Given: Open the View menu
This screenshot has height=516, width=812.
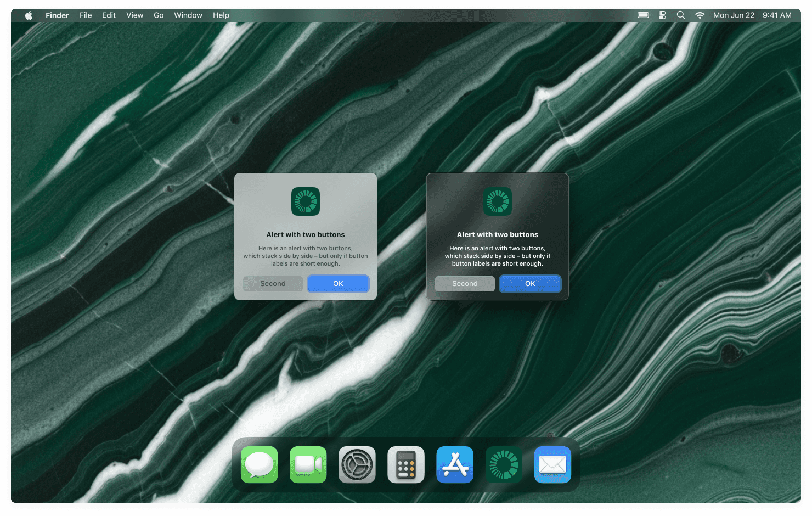Looking at the screenshot, I should pyautogui.click(x=134, y=15).
